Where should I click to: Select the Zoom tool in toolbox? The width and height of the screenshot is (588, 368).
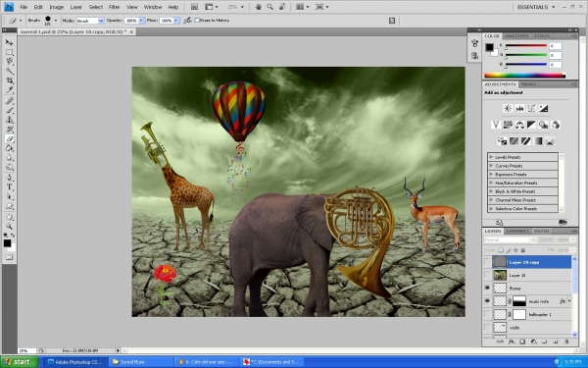[x=9, y=226]
